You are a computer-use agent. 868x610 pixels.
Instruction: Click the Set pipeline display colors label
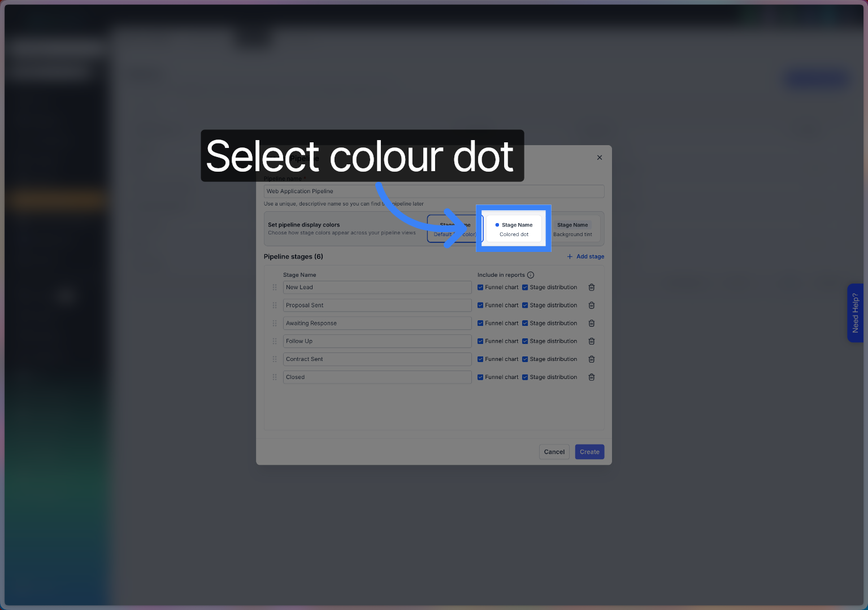coord(304,225)
